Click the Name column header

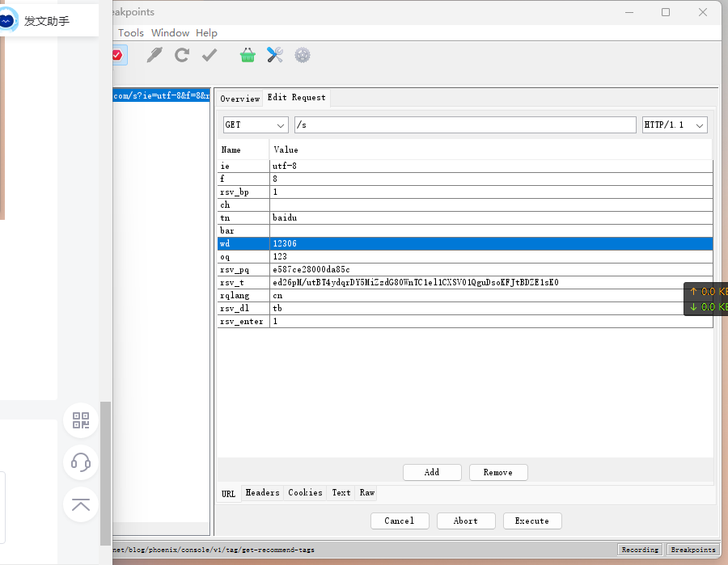click(x=243, y=150)
